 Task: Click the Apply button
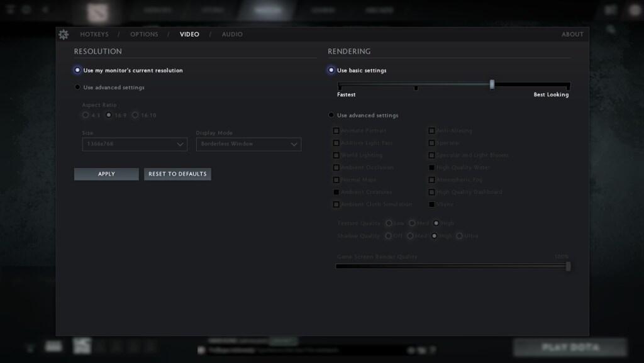click(x=106, y=174)
